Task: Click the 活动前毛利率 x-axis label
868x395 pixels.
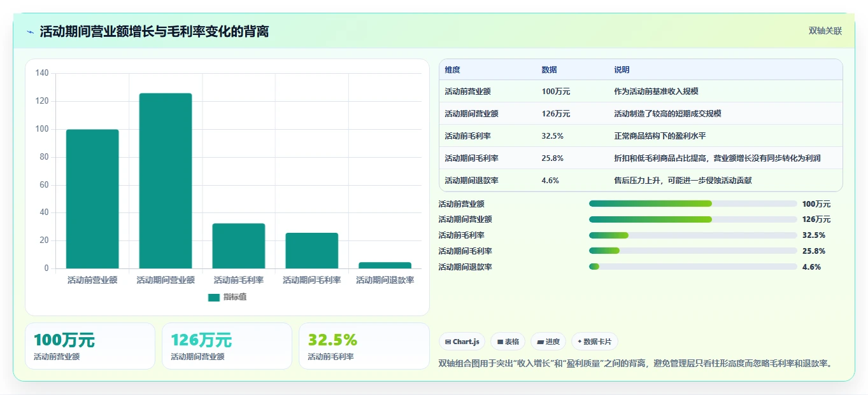Action: coord(239,280)
